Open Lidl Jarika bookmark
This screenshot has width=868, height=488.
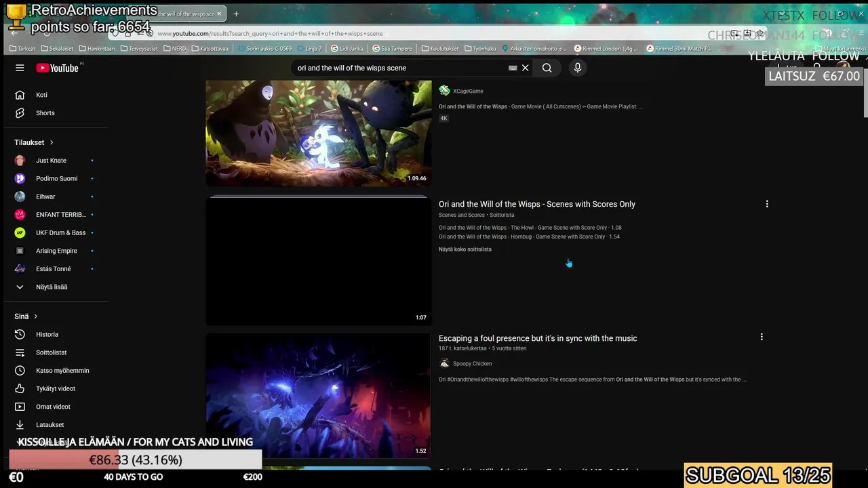[x=347, y=49]
